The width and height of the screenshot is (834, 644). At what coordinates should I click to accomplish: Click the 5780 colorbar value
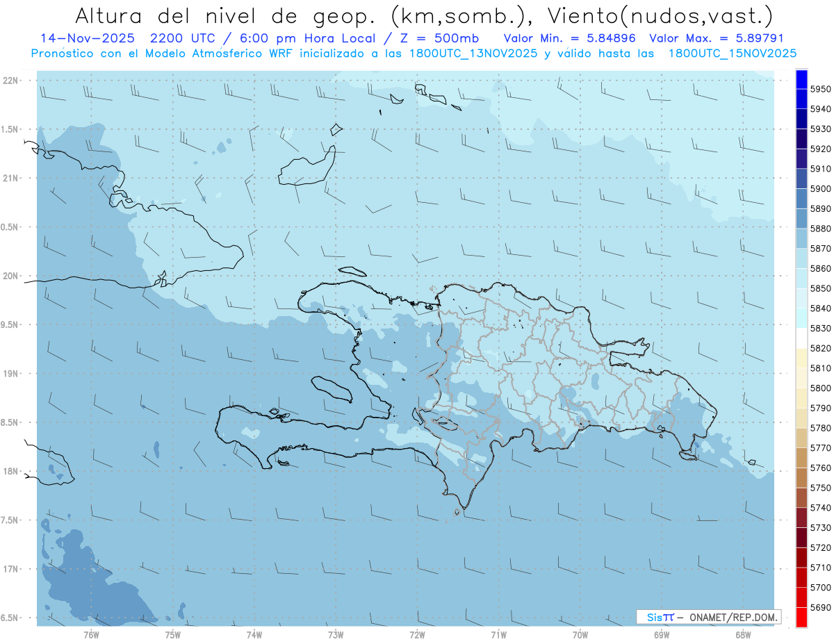[x=820, y=428]
